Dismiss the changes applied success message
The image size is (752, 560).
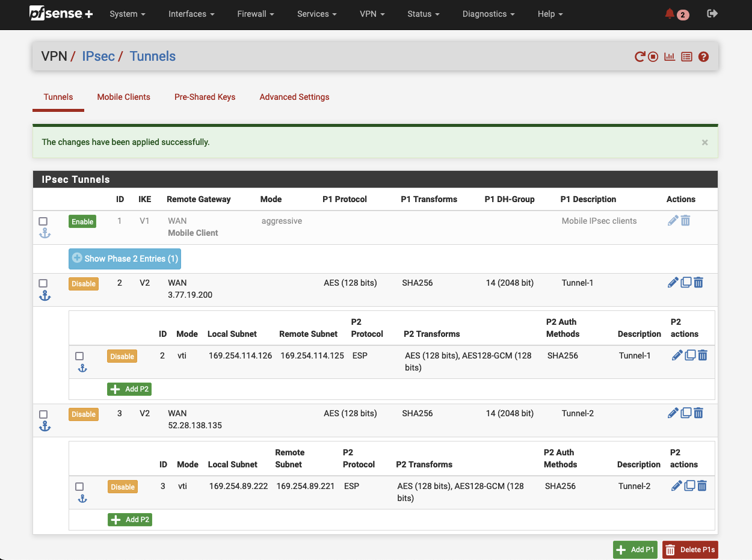704,142
